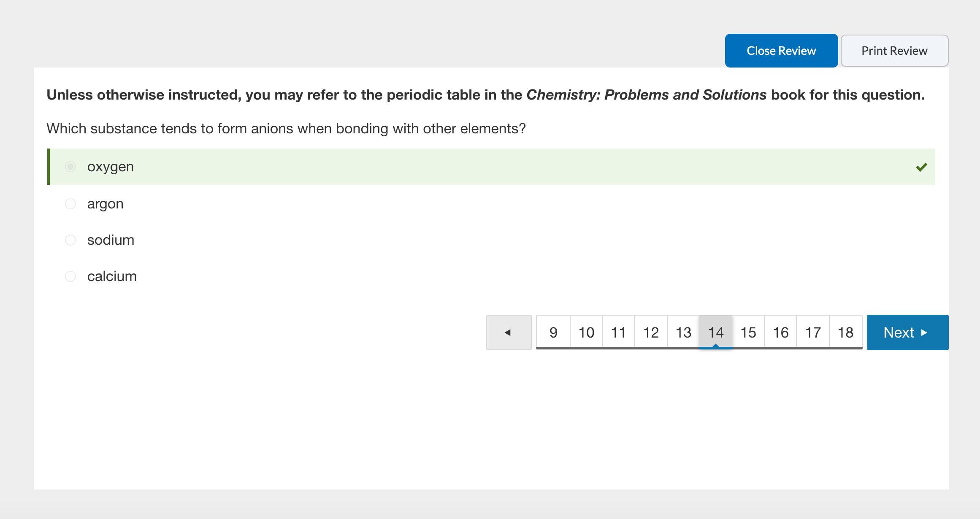Open question 17
980x519 pixels.
click(813, 332)
